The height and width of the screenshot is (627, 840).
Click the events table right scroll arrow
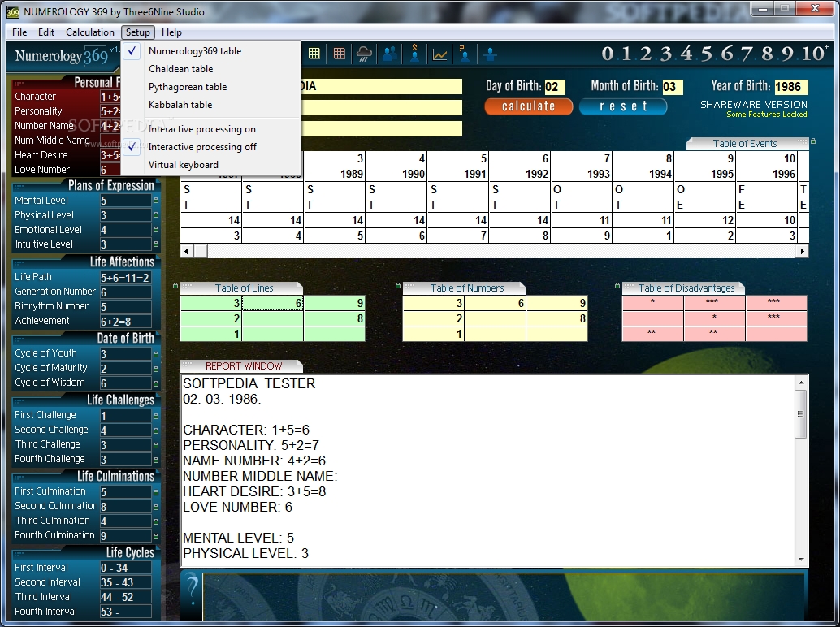[802, 251]
